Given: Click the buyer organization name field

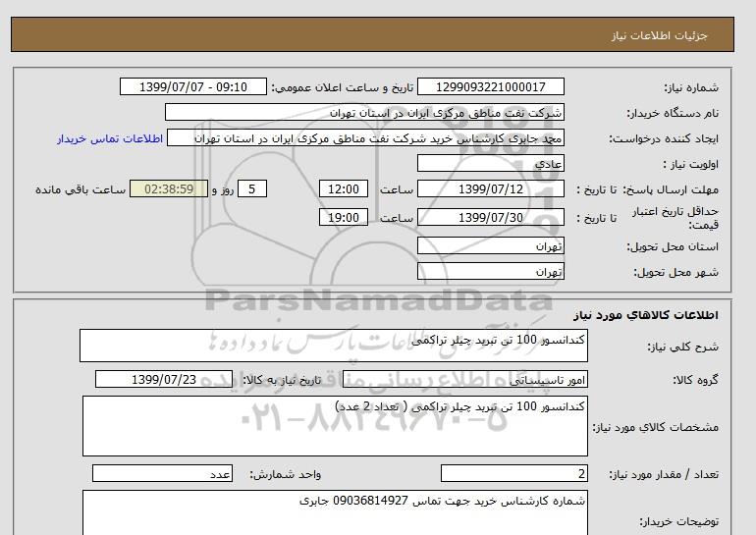Looking at the screenshot, I should (x=364, y=112).
